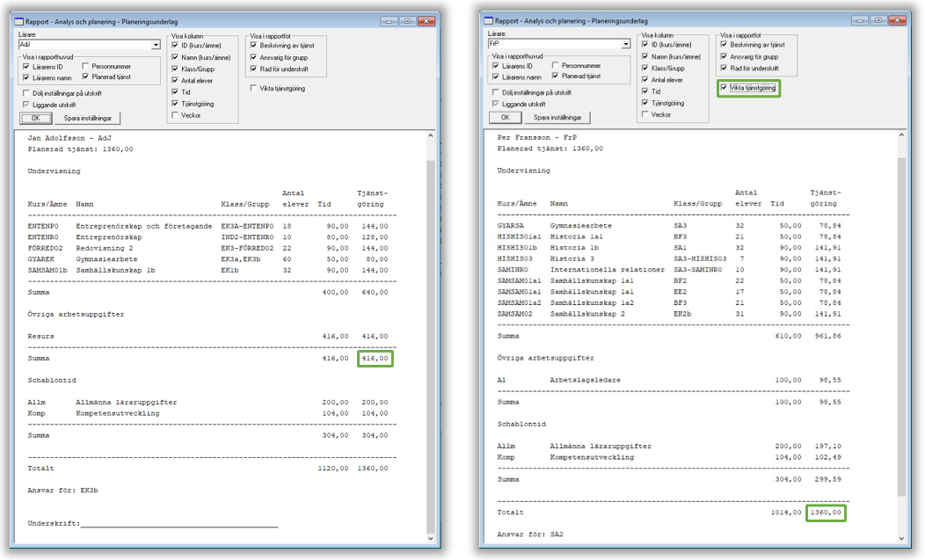The height and width of the screenshot is (560, 925).
Task: Click OK button in AdJ window
Action: pos(35,118)
